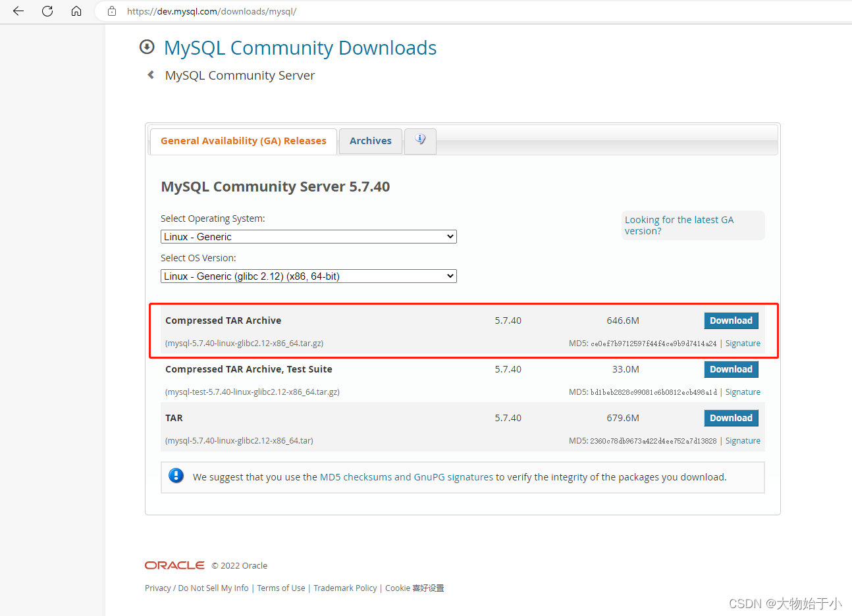This screenshot has width=852, height=616.
Task: Click the MD5 hash of the TAR row
Action: [x=653, y=441]
